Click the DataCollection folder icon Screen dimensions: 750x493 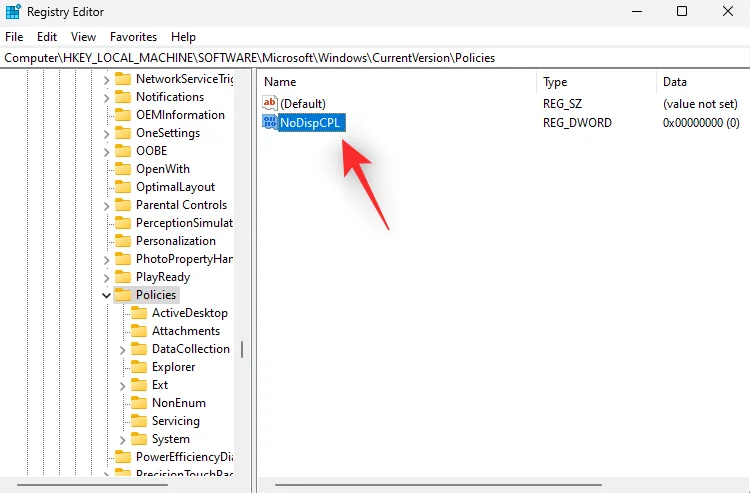(x=139, y=349)
